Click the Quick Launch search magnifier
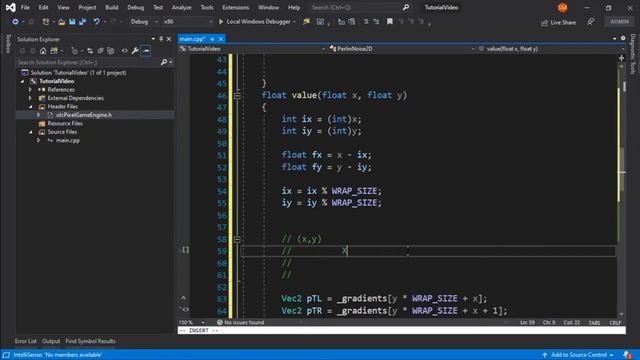This screenshot has width=640, height=360. (406, 7)
